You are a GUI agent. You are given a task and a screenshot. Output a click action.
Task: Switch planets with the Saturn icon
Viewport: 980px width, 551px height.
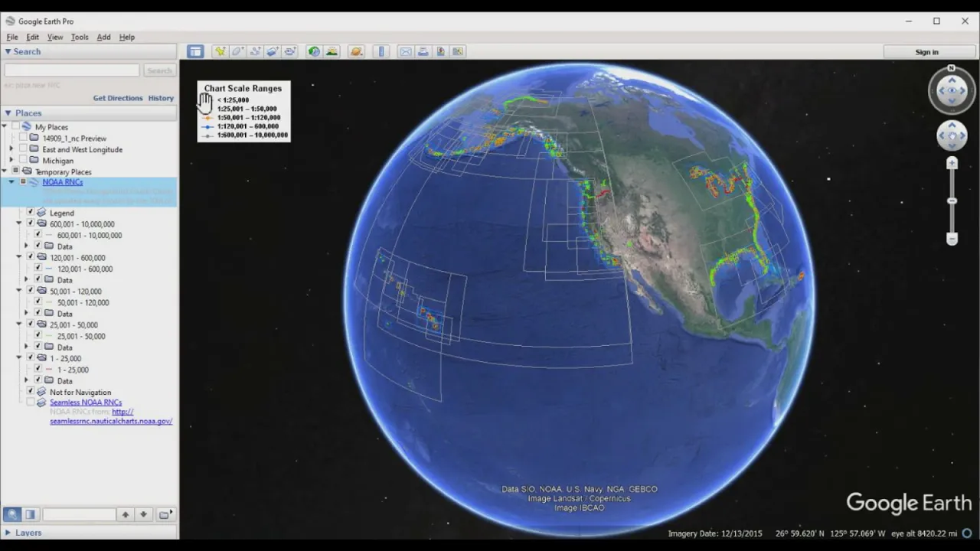pos(356,51)
